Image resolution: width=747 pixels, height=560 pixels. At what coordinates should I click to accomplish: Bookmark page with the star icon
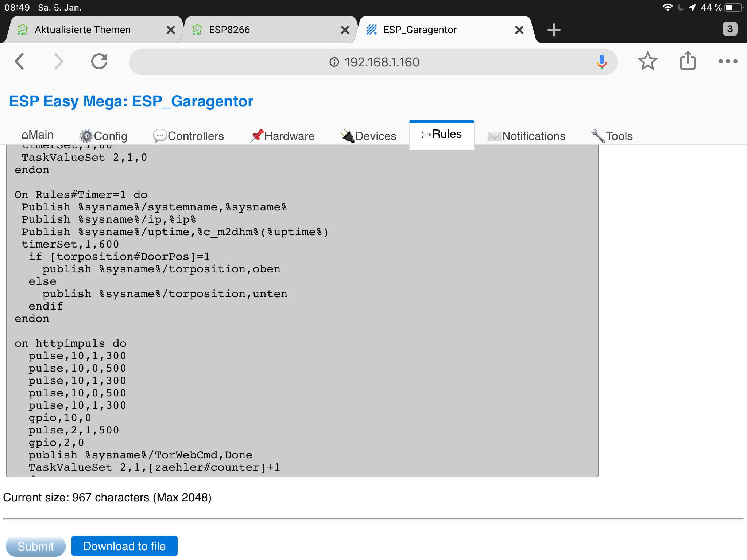[x=647, y=61]
